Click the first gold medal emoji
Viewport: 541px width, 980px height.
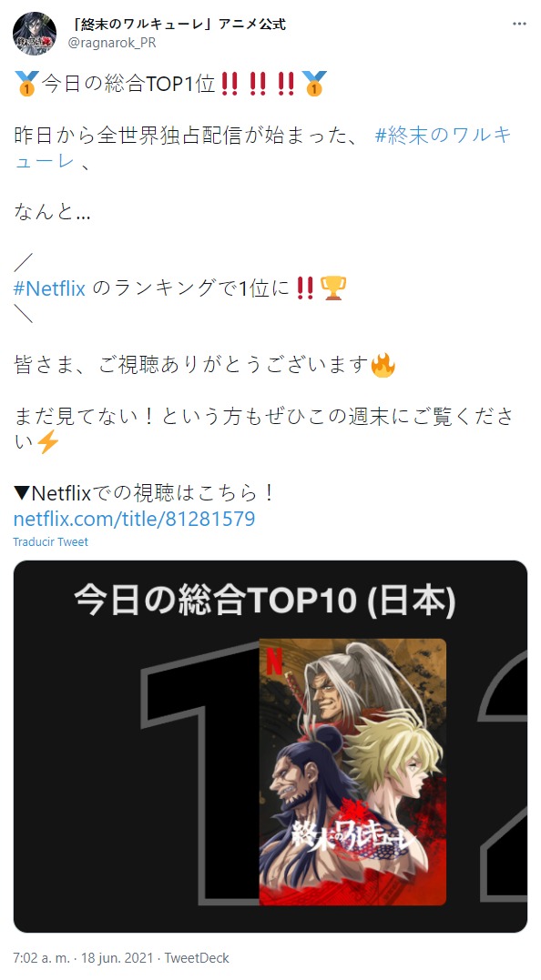pyautogui.click(x=26, y=83)
